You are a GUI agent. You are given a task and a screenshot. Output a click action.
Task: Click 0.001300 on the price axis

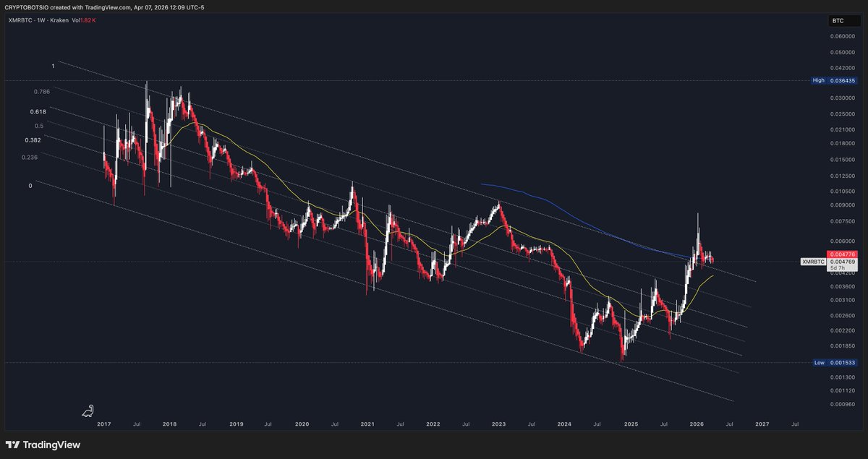(x=841, y=377)
